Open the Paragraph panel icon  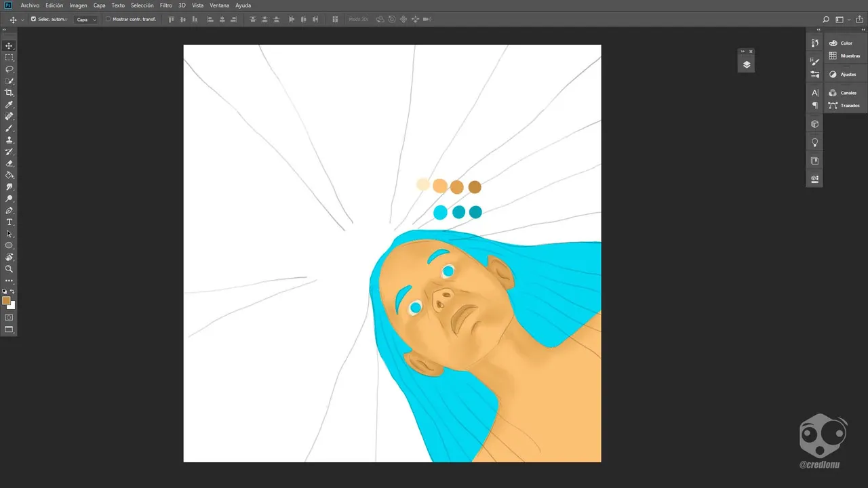pyautogui.click(x=814, y=105)
